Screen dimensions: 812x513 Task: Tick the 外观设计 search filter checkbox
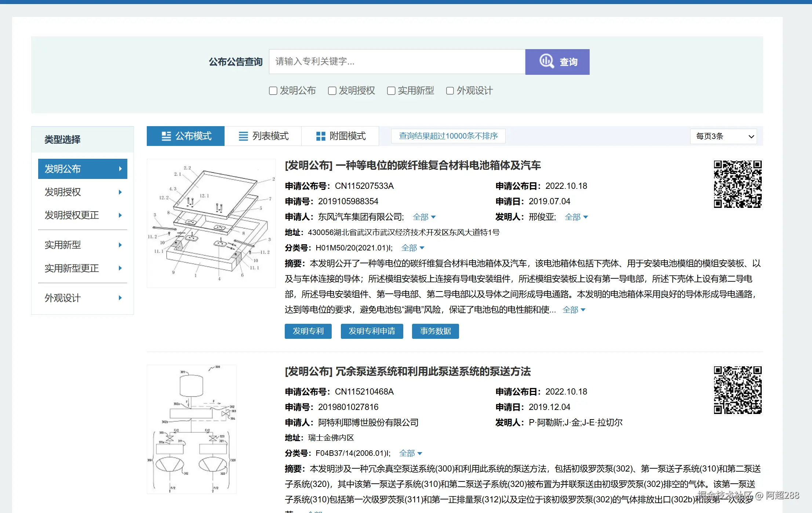pyautogui.click(x=450, y=91)
